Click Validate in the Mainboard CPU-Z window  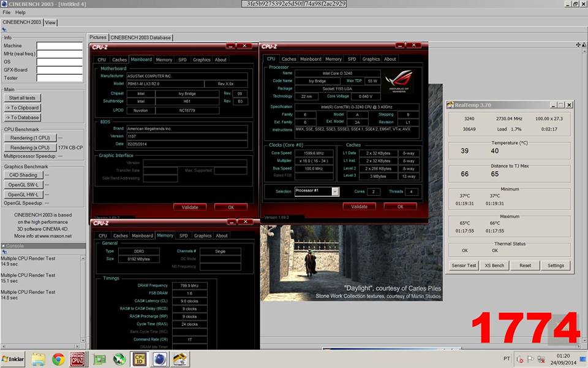pos(190,207)
